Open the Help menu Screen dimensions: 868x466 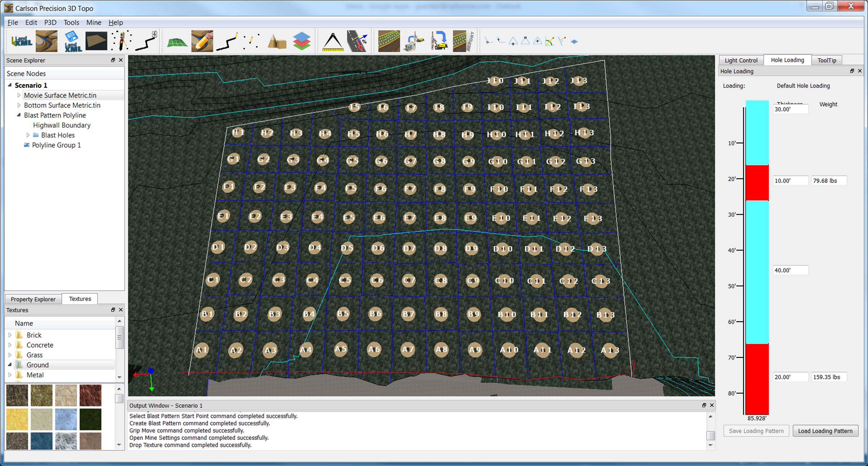click(116, 22)
